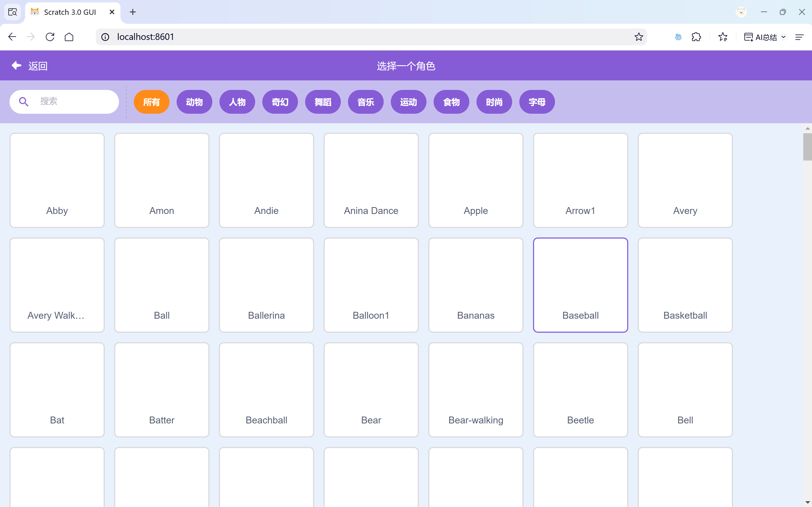Select the Bear-walking sprite card
Screen dimensions: 812x507
(x=475, y=389)
